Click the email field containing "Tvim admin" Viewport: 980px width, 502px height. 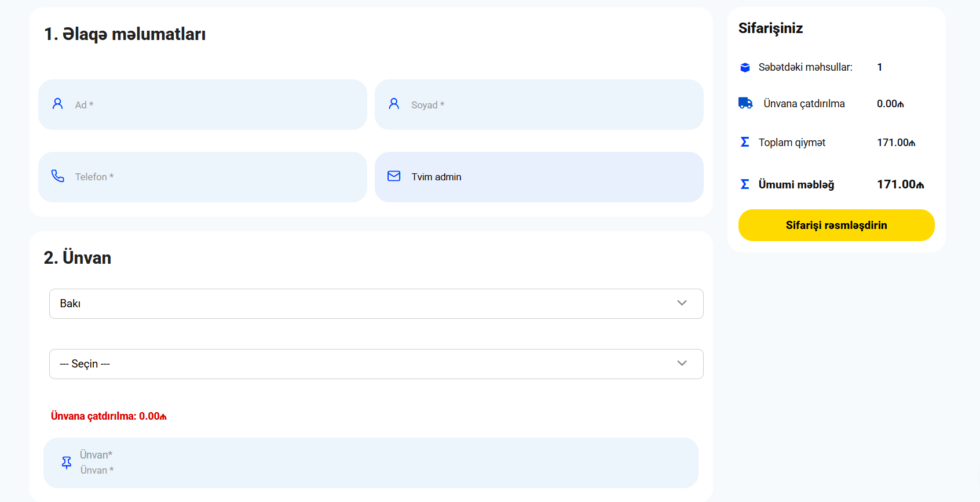(550, 177)
